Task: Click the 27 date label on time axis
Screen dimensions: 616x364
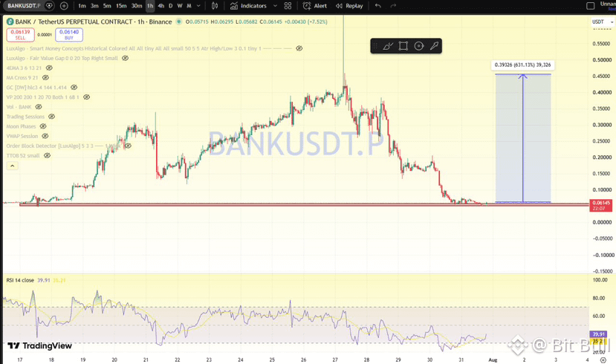Action: point(335,360)
